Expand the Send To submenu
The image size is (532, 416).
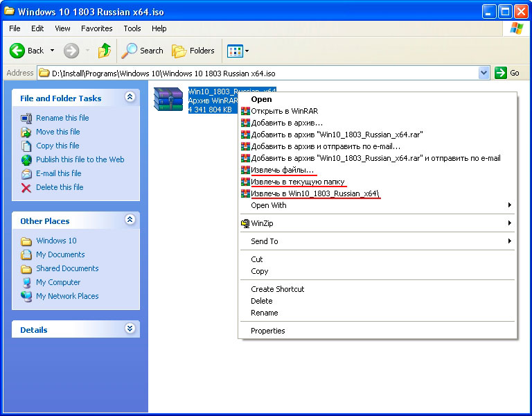378,241
